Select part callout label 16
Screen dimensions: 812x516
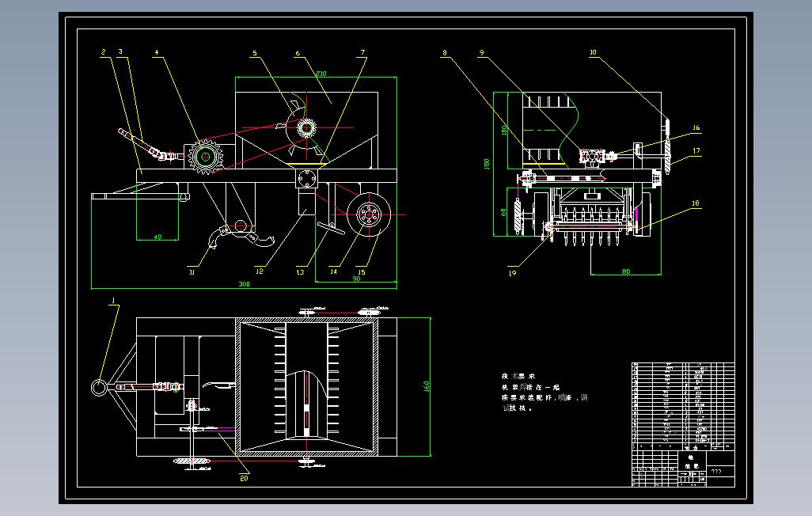[696, 127]
